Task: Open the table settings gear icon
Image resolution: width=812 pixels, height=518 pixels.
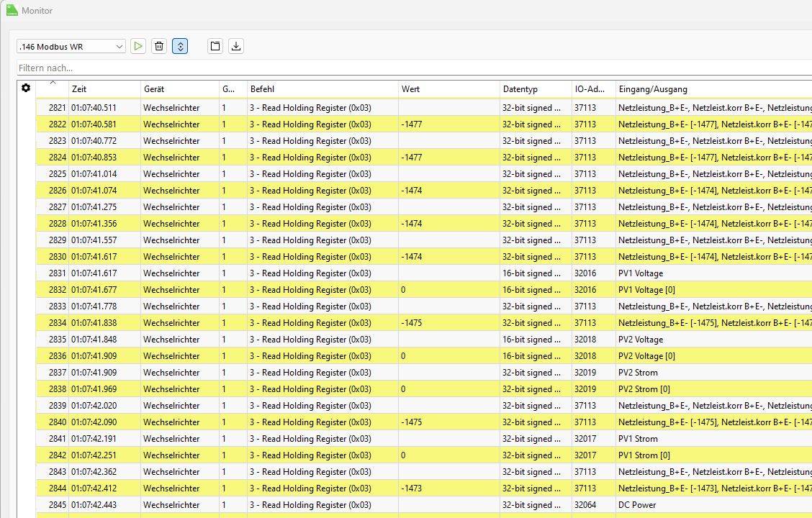Action: tap(26, 88)
